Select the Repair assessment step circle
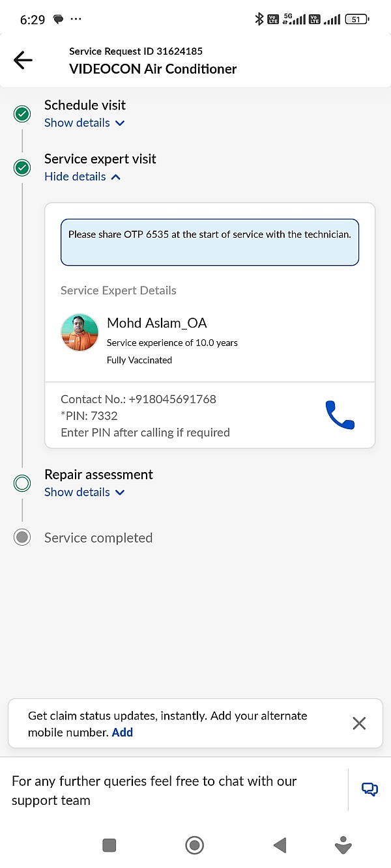This screenshot has width=391, height=868. [22, 483]
